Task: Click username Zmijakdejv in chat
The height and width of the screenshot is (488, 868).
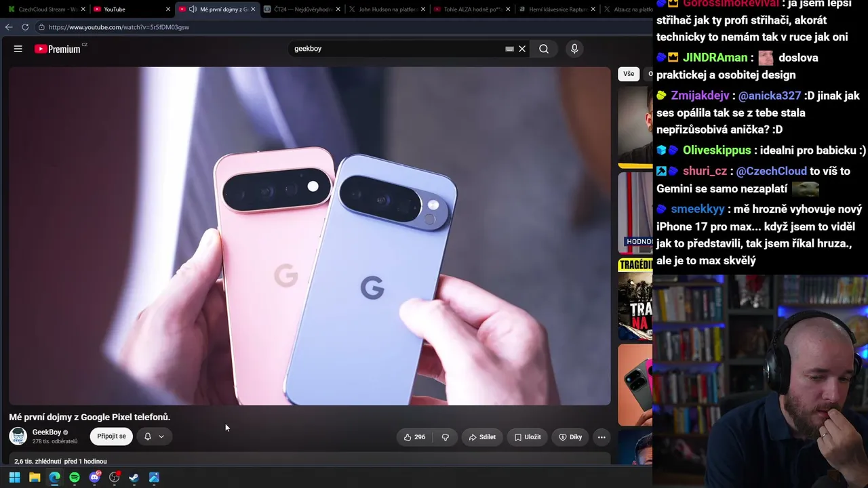Action: 700,96
